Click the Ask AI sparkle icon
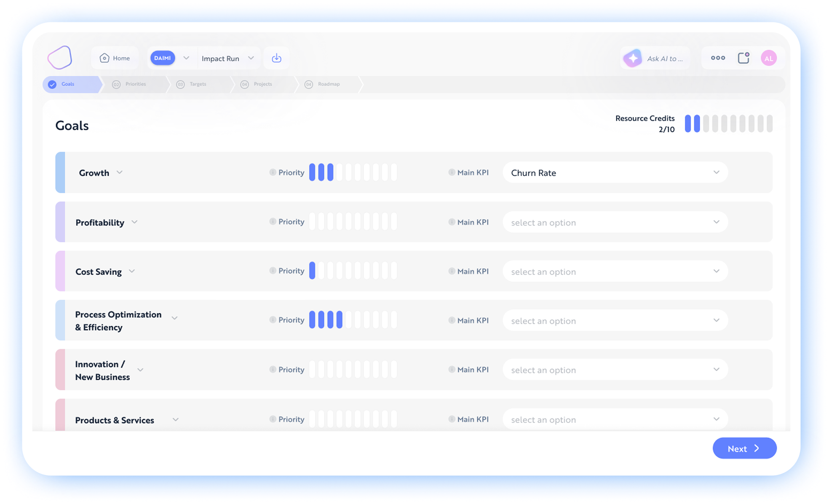829x504 pixels. click(x=633, y=58)
